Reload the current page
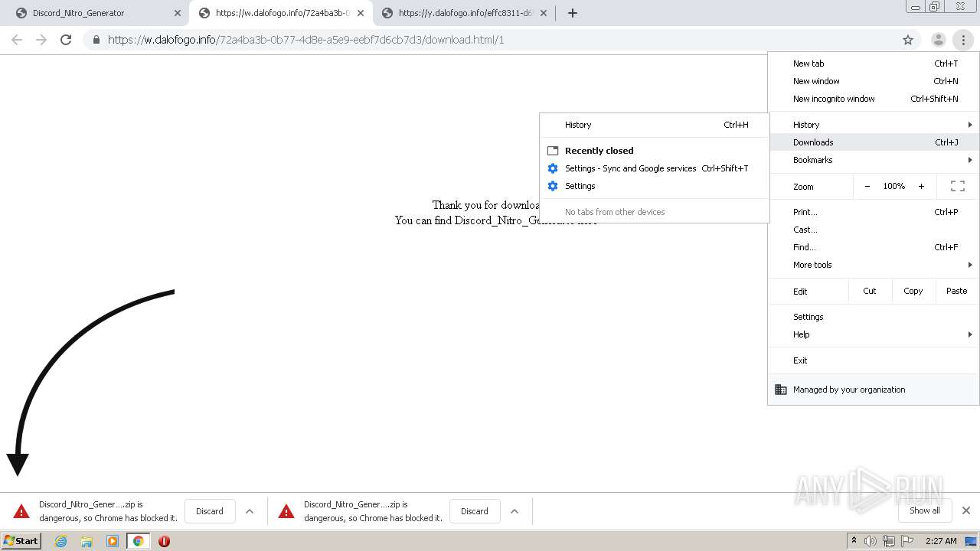This screenshot has width=980, height=551. pos(66,40)
